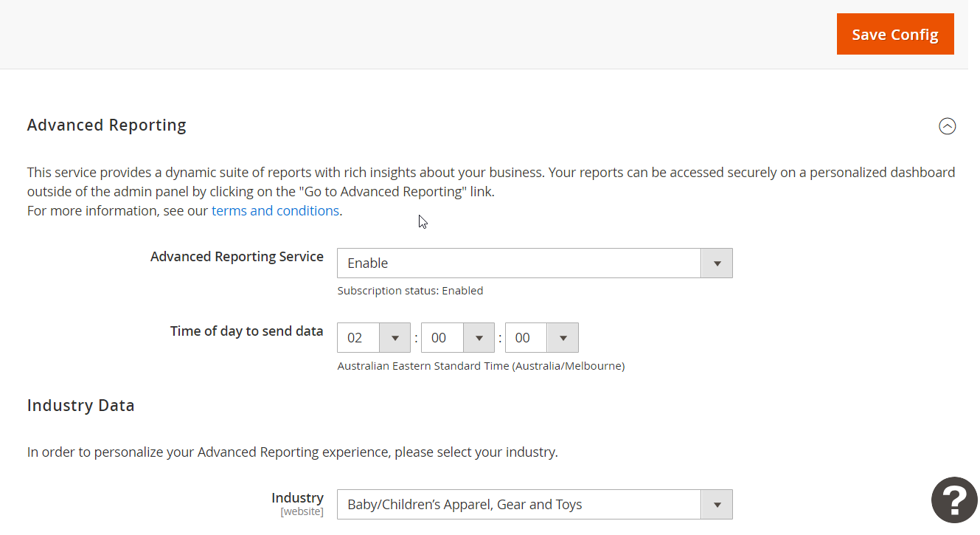This screenshot has width=980, height=535.
Task: Click the arrow icon on the minutes selector
Action: (479, 337)
